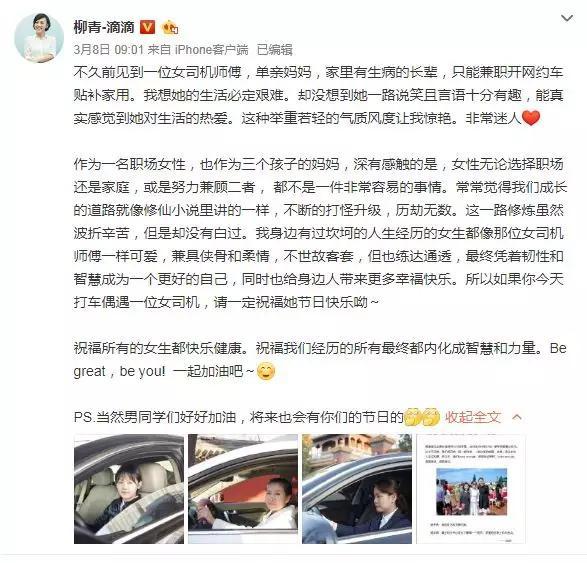The width and height of the screenshot is (587, 563).
Task: Open the first photo of woman in car
Action: (x=129, y=489)
